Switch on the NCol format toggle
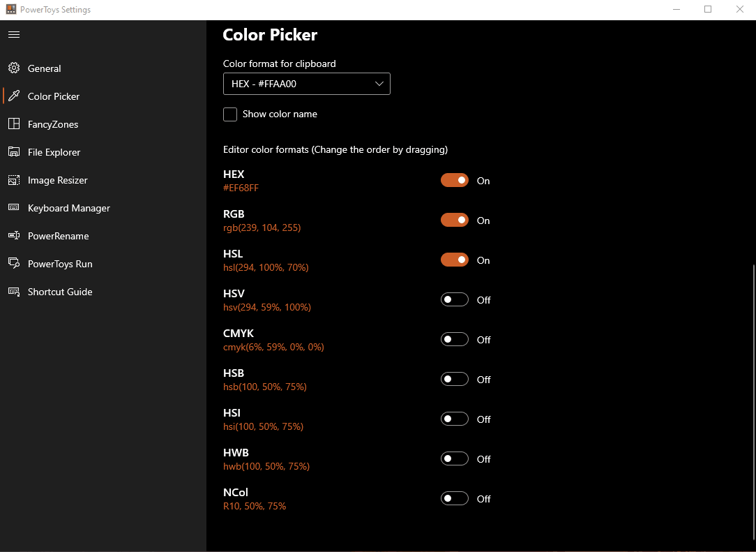 pyautogui.click(x=454, y=498)
